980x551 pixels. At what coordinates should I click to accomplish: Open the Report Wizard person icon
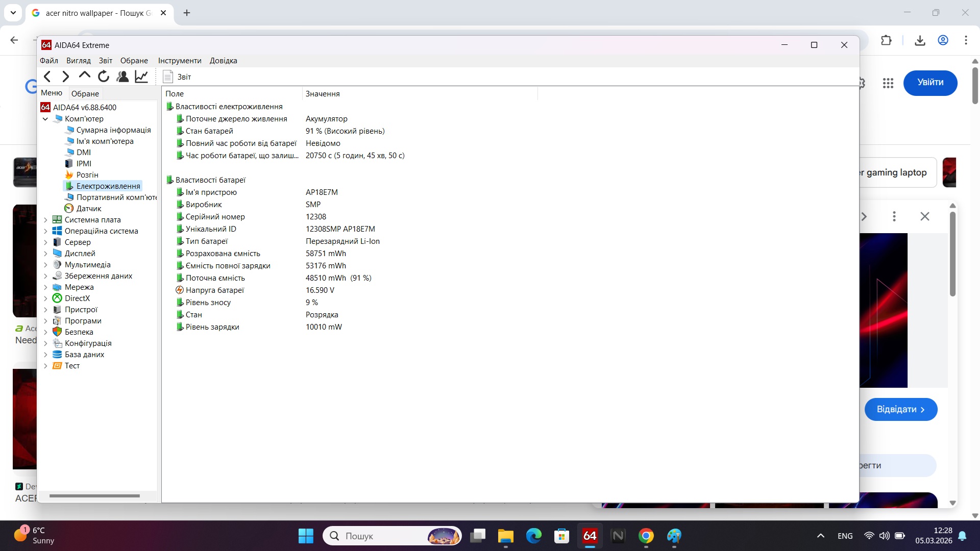click(122, 76)
